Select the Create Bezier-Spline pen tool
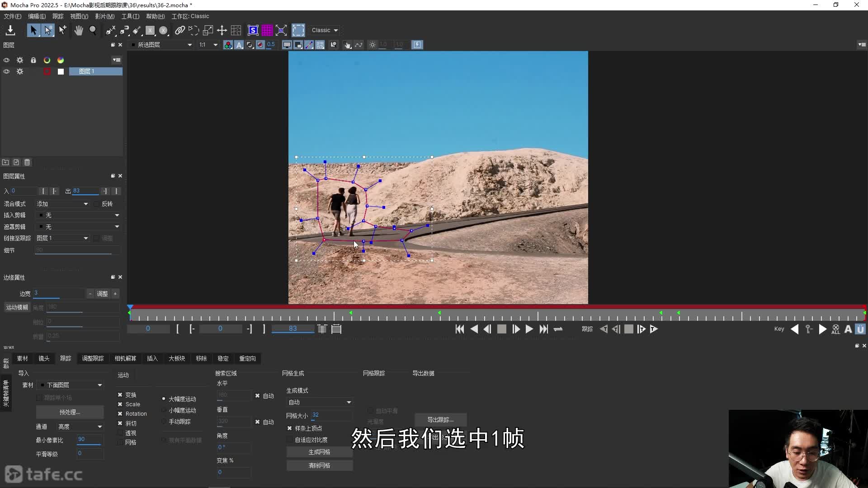Screen dimensions: 868x488 (124, 30)
